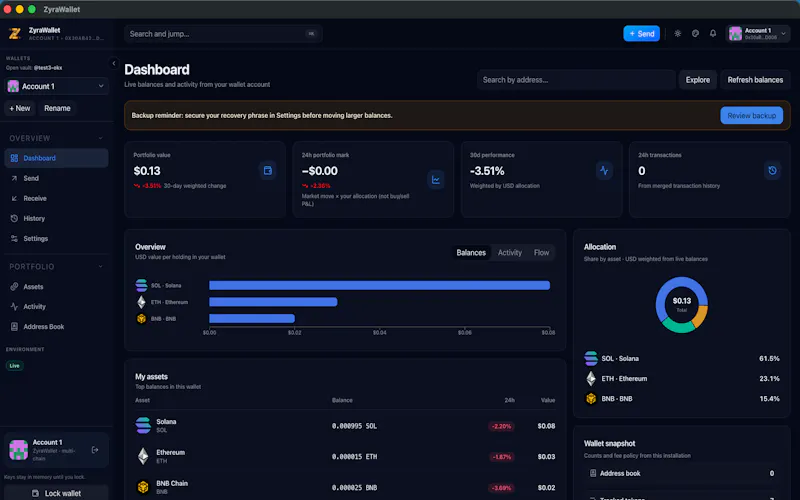The height and width of the screenshot is (500, 800).
Task: Focus the Search by address field
Action: click(576, 80)
